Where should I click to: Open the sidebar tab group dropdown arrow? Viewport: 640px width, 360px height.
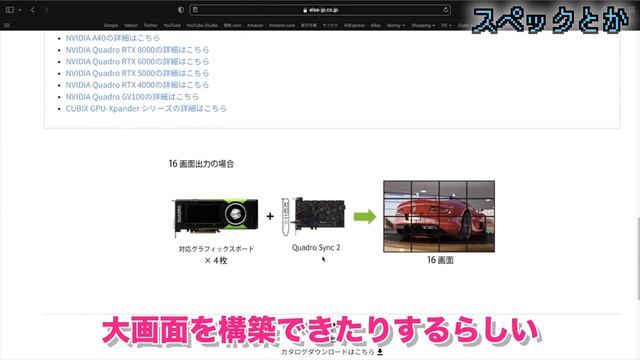tap(20, 10)
